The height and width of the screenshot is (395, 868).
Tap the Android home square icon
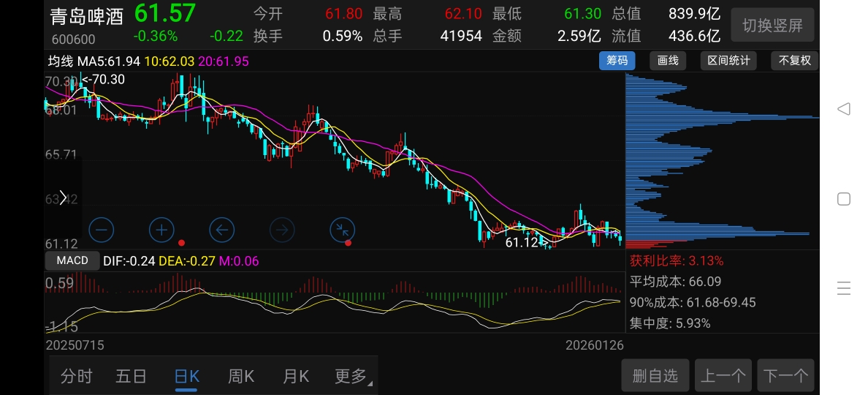[844, 199]
